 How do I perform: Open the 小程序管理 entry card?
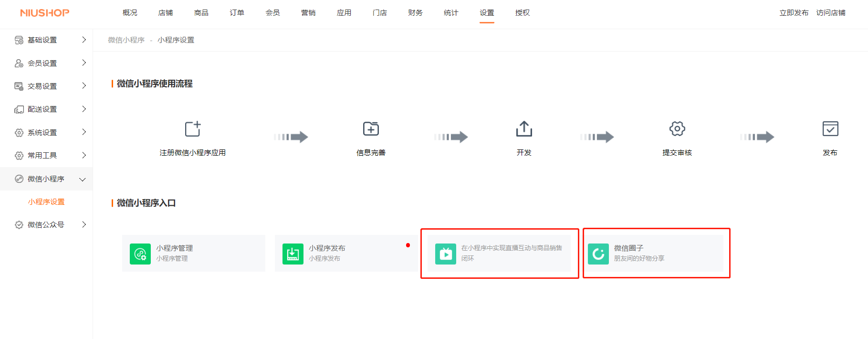[194, 254]
